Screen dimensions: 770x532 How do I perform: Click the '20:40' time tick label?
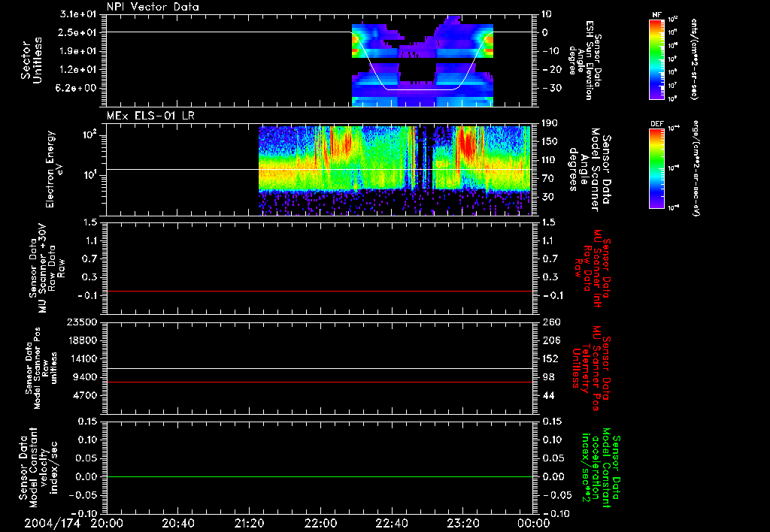click(178, 524)
